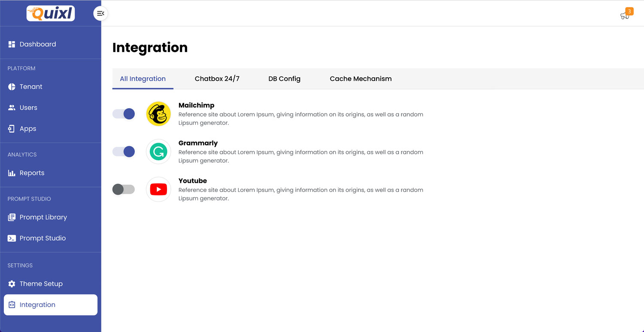
Task: Click the Tenant pie chart icon
Action: pos(12,87)
